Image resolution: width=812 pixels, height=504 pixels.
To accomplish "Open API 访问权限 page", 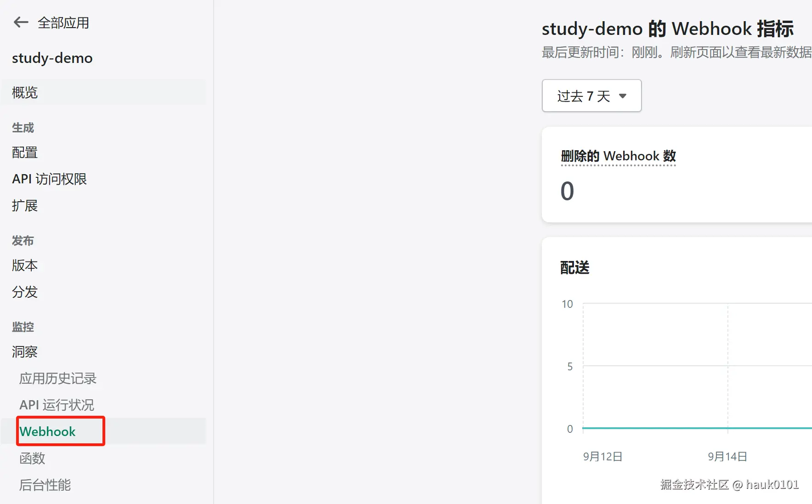I will pos(49,179).
